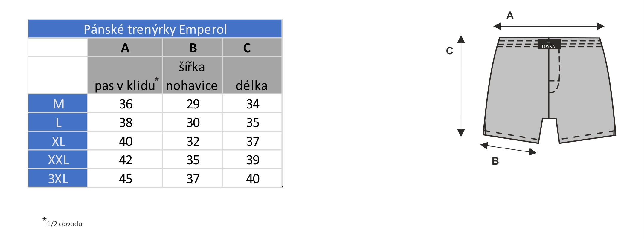The width and height of the screenshot is (644, 239).
Task: Select the XXL size row header
Action: pos(58,160)
